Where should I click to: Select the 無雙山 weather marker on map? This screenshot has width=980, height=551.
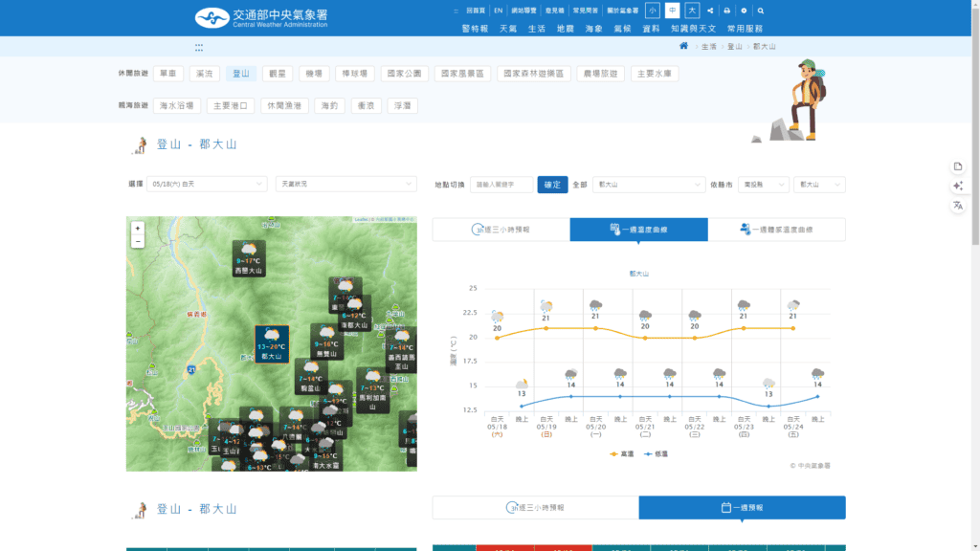(326, 342)
